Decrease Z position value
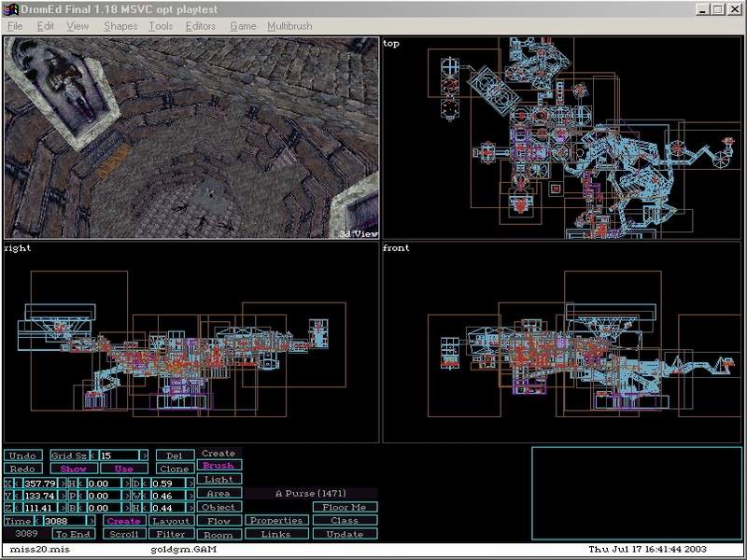Image resolution: width=747 pixels, height=560 pixels. [17, 508]
